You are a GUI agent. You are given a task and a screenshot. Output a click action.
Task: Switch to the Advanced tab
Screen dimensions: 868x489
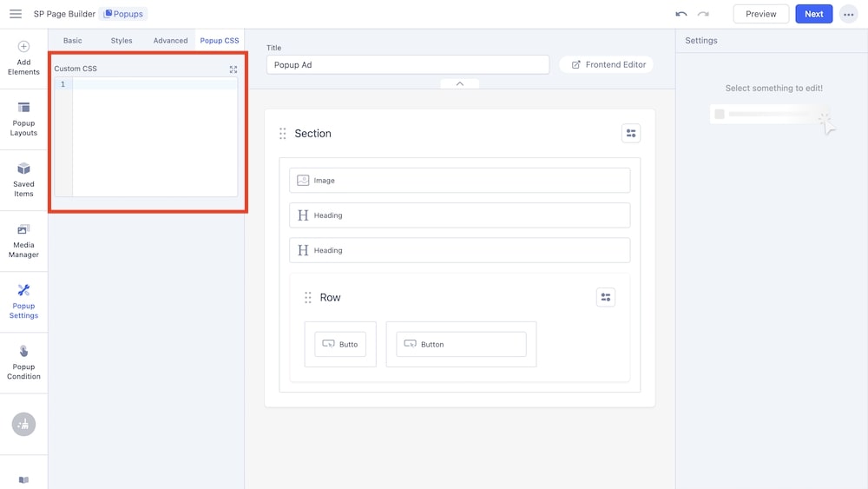(x=170, y=41)
